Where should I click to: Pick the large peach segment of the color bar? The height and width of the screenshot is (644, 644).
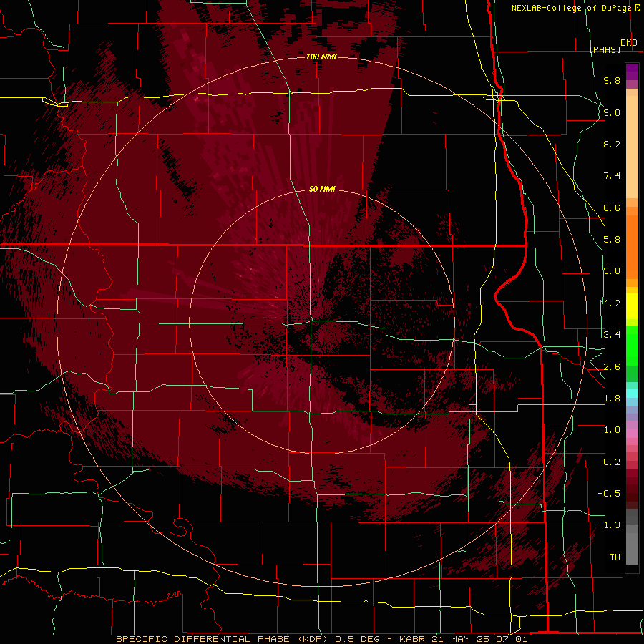click(x=632, y=147)
